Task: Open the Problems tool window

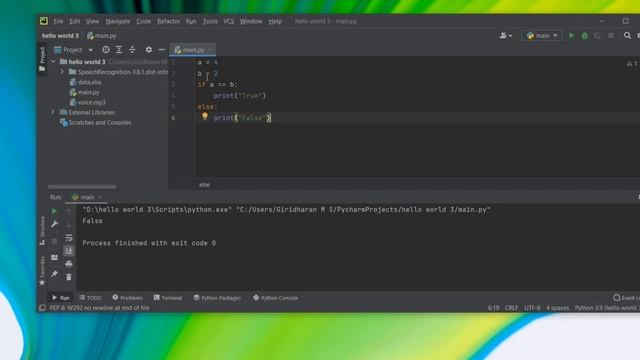Action: pos(128,298)
